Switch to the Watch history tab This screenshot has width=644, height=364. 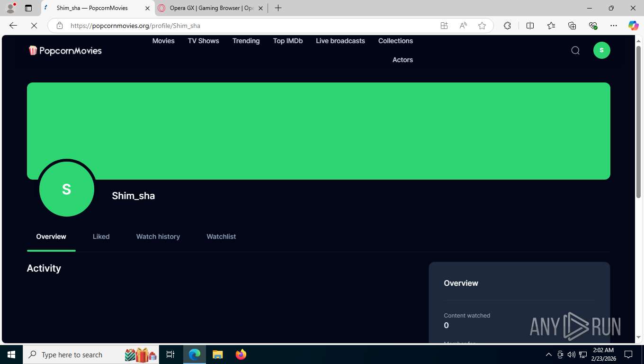click(158, 237)
